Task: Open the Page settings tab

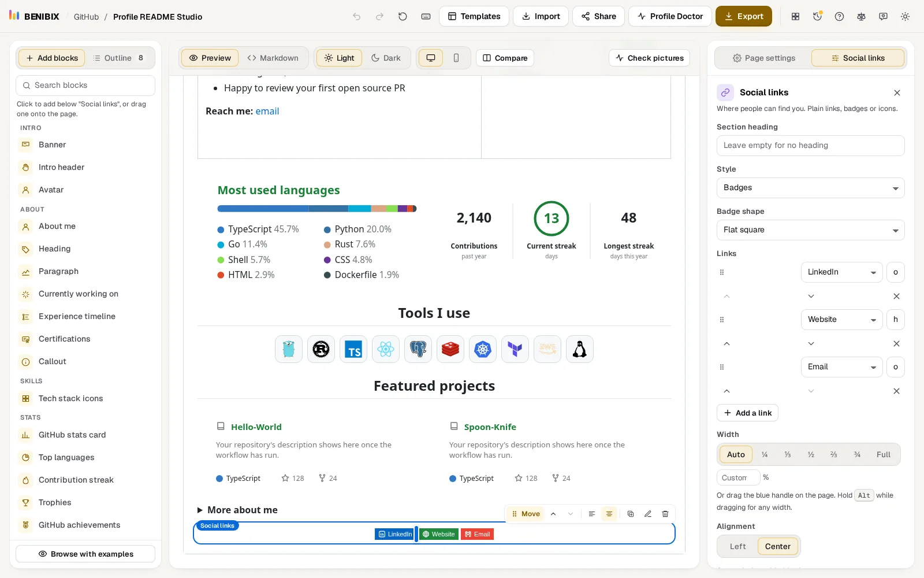Action: coord(763,58)
